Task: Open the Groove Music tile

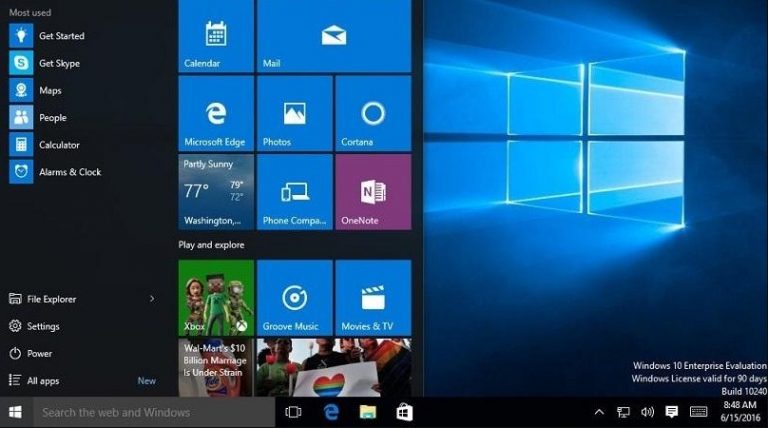Action: click(295, 298)
